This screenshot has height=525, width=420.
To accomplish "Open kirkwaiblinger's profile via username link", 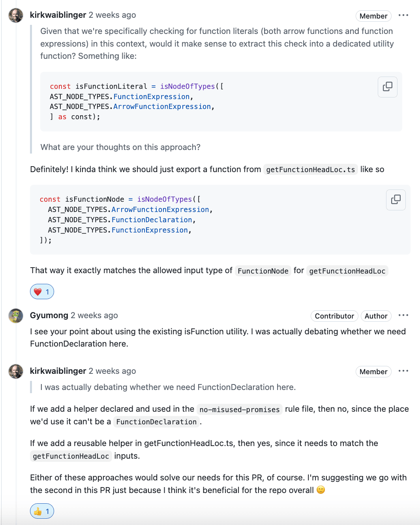I will (x=58, y=15).
